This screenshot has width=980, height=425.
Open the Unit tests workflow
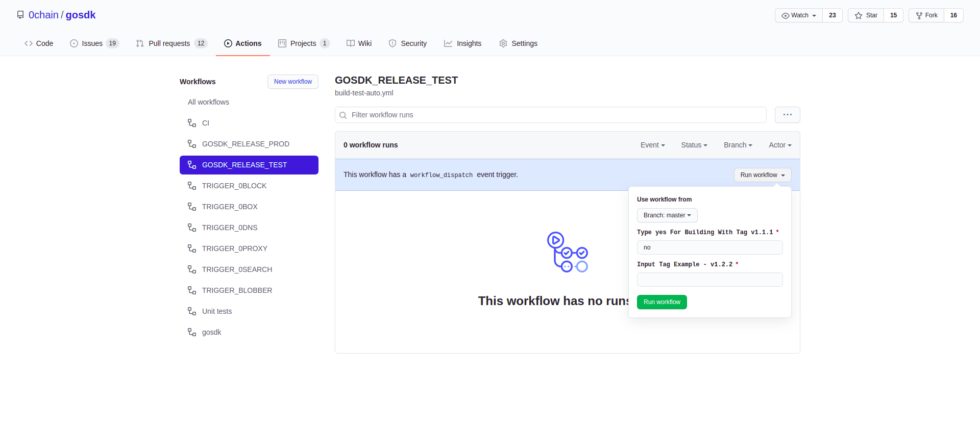point(249,311)
